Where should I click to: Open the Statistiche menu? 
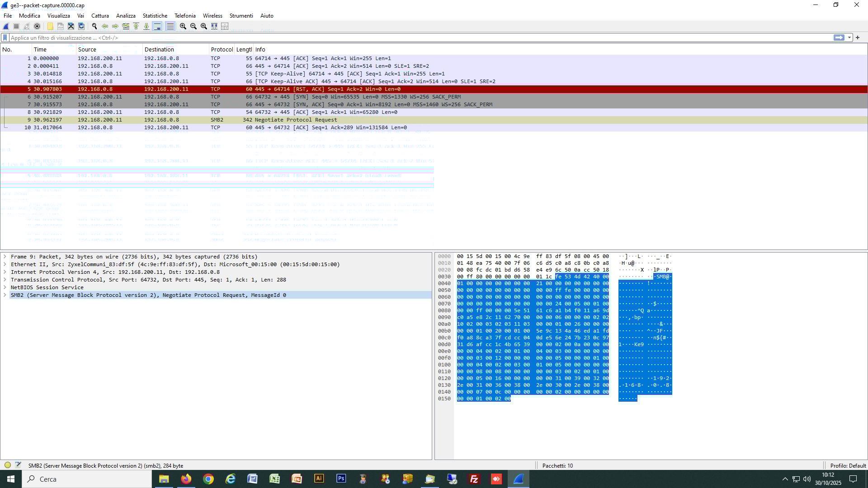[x=155, y=15]
